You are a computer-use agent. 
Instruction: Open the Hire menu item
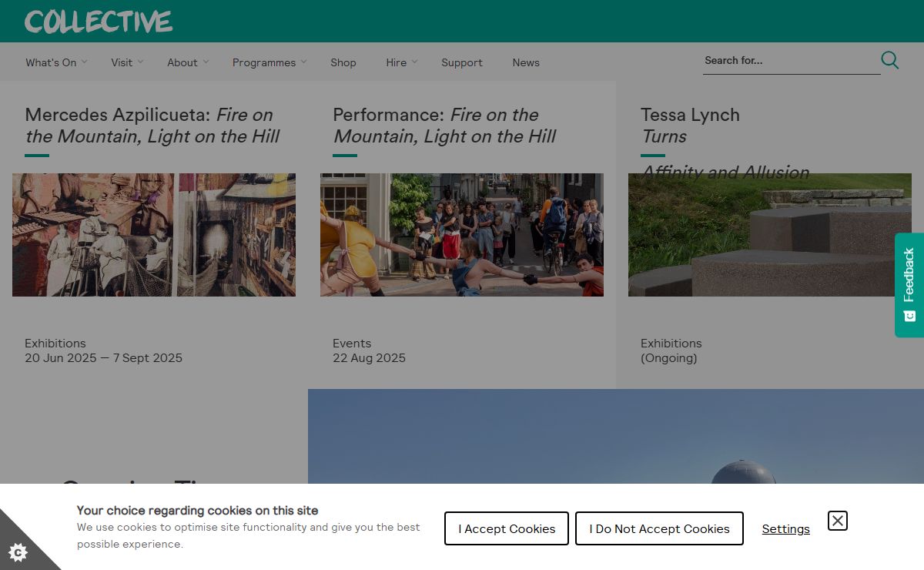tap(397, 62)
